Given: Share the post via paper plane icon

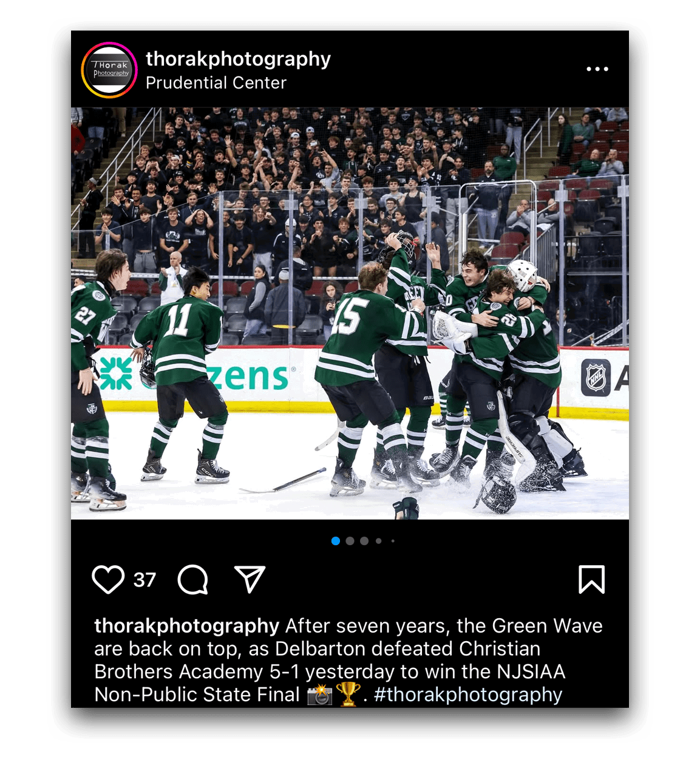Looking at the screenshot, I should tap(250, 579).
